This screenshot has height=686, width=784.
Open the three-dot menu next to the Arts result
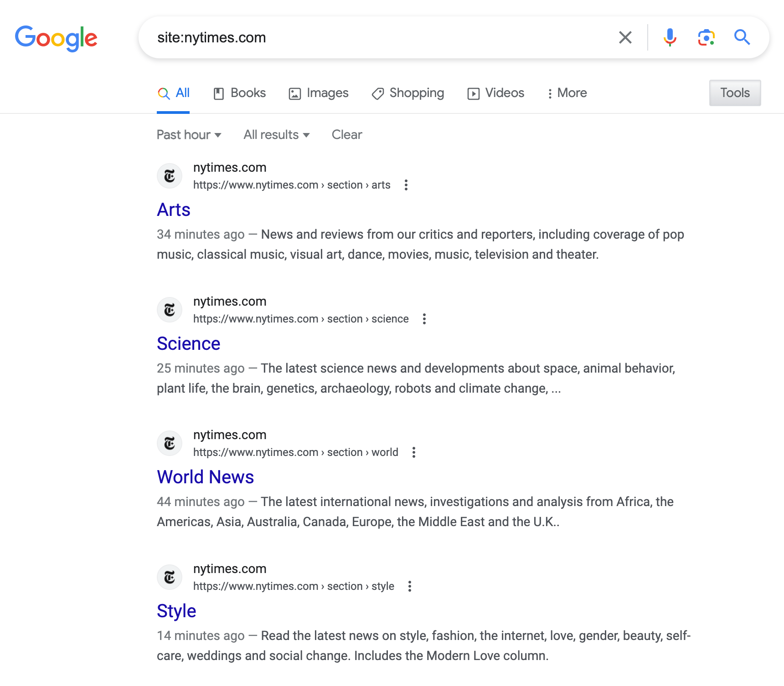(x=406, y=185)
